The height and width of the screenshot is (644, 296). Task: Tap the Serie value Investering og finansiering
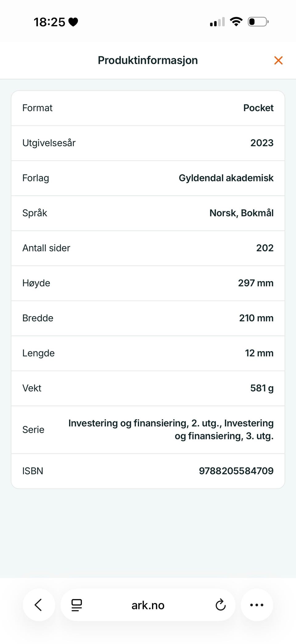[x=171, y=429]
